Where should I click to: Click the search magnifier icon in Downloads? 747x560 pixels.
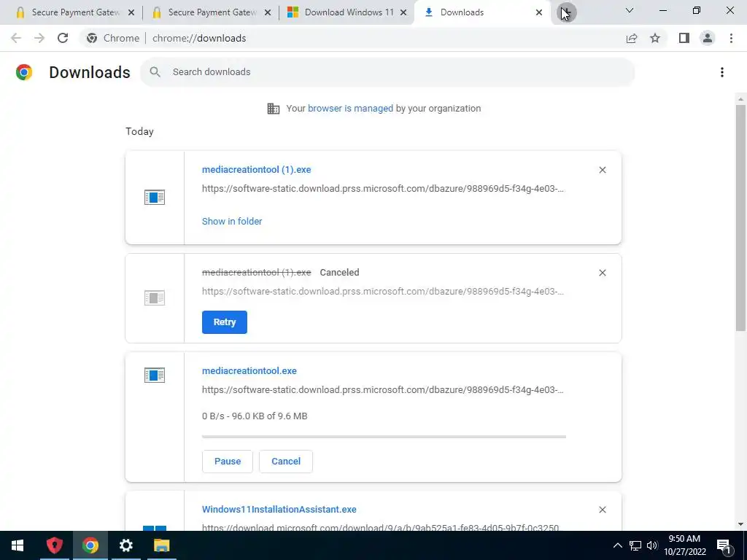click(x=155, y=72)
